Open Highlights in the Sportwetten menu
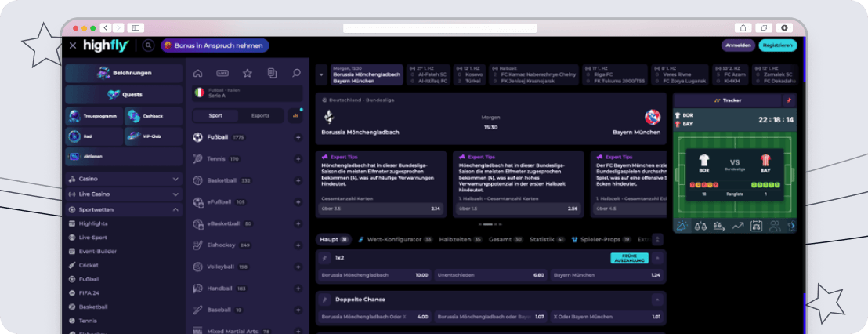This screenshot has width=868, height=334. point(93,223)
